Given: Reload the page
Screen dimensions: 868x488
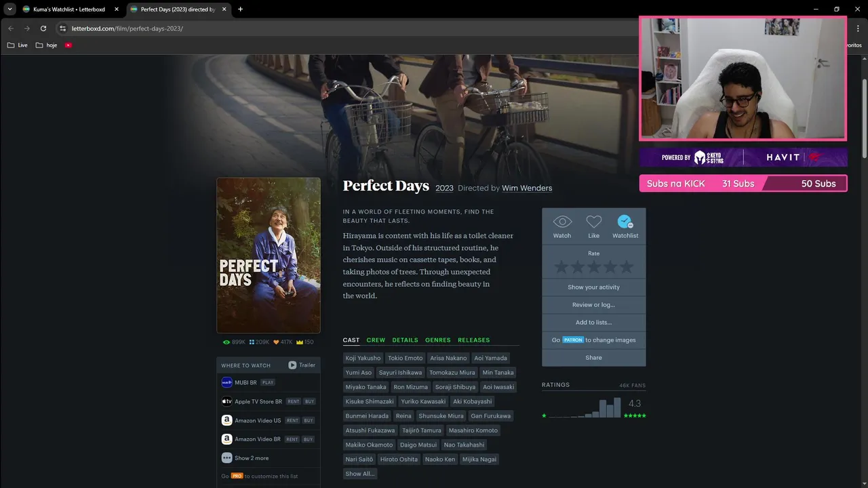Looking at the screenshot, I should pos(43,28).
